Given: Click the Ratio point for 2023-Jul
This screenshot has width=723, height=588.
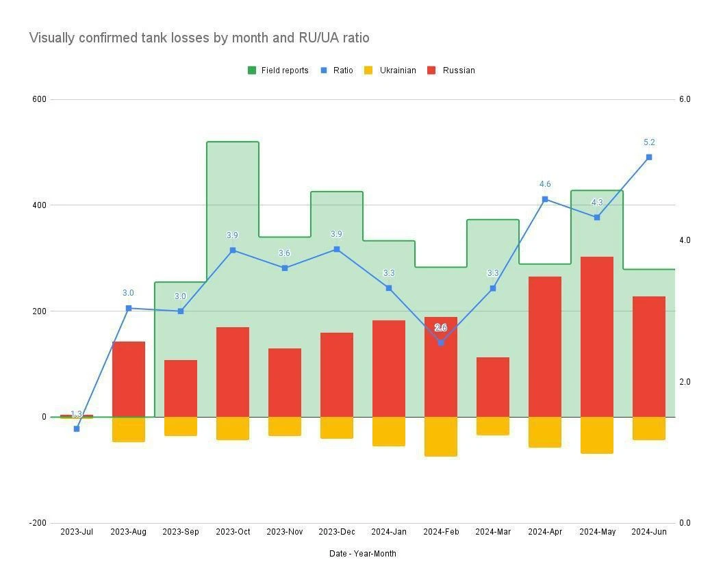Looking at the screenshot, I should click(x=77, y=429).
